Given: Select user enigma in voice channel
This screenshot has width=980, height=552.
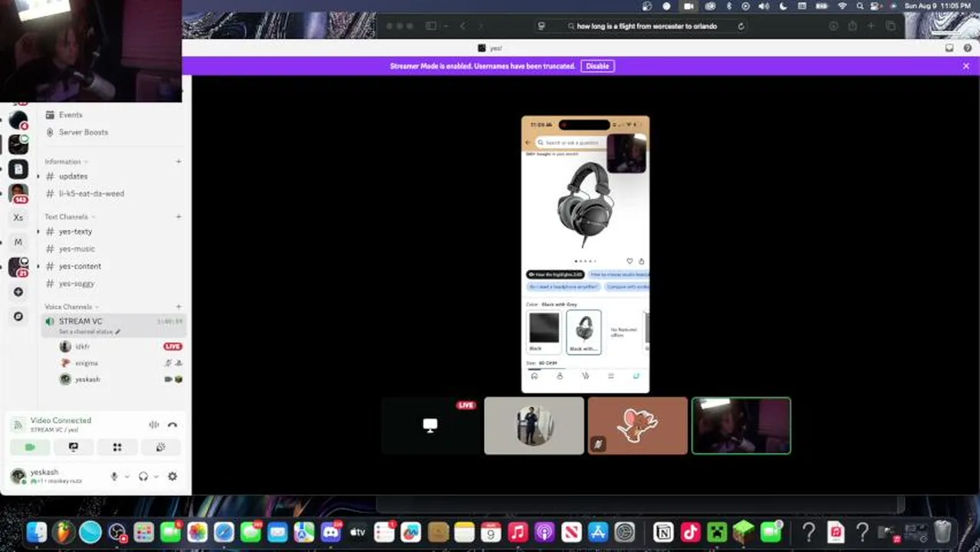Looking at the screenshot, I should point(86,363).
